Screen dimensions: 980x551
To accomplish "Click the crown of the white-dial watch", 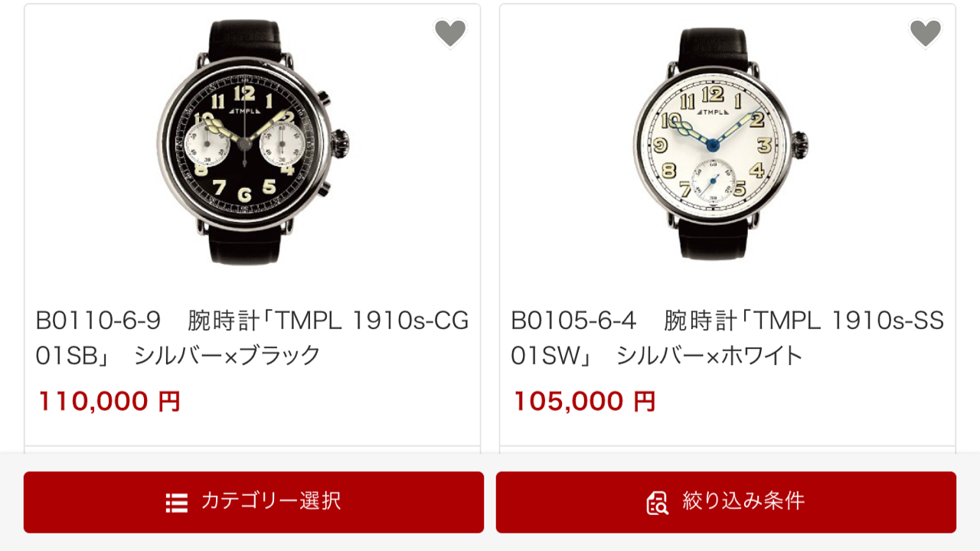I will click(x=800, y=143).
